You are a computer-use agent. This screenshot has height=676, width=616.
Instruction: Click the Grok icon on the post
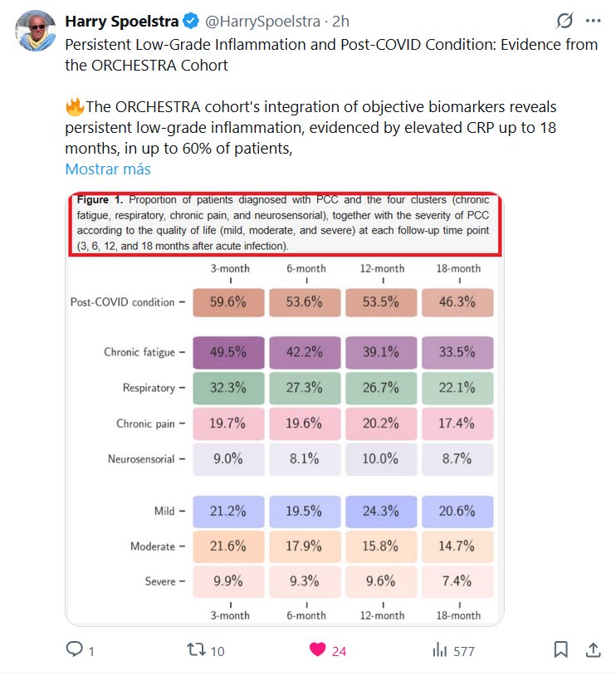(x=565, y=21)
